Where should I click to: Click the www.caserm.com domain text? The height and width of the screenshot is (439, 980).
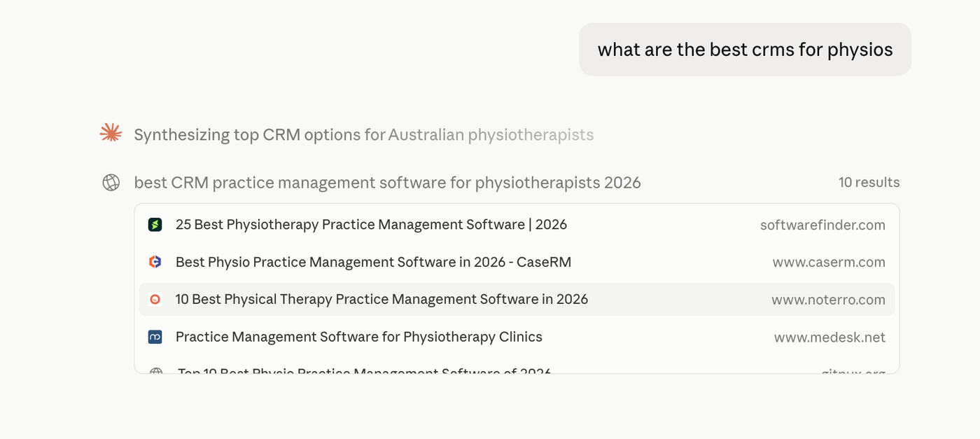[x=829, y=262]
